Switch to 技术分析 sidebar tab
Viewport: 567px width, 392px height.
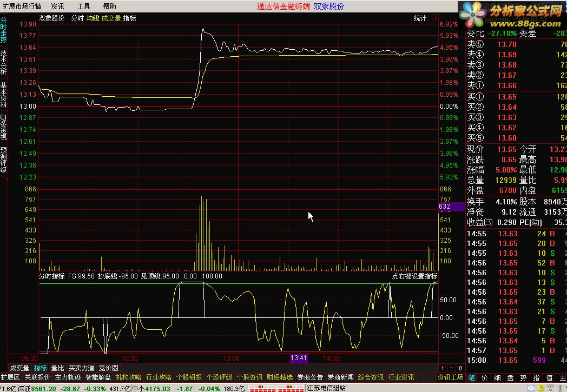tap(4, 63)
